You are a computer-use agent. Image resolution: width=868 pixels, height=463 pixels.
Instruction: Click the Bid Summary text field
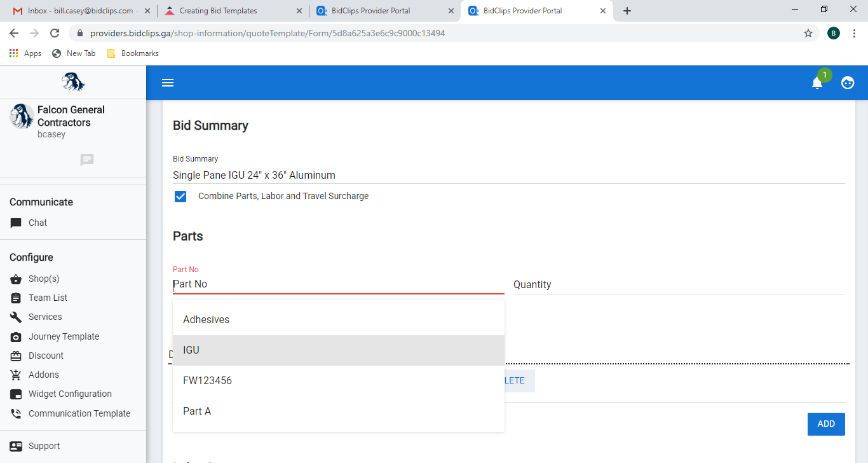click(509, 175)
